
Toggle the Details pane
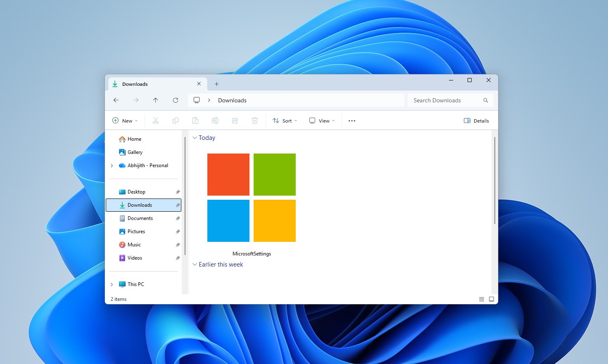point(476,121)
